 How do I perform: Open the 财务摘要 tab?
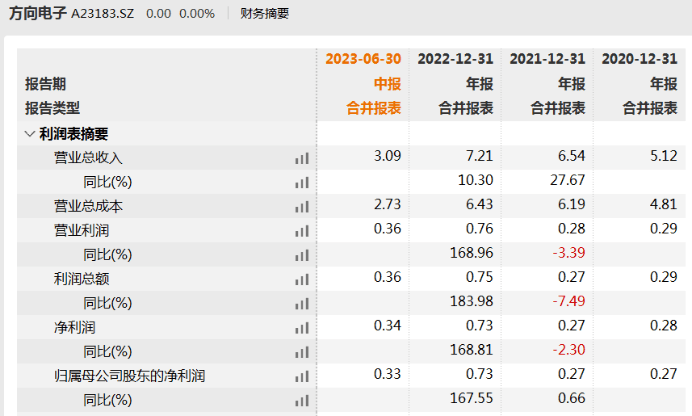coord(265,14)
